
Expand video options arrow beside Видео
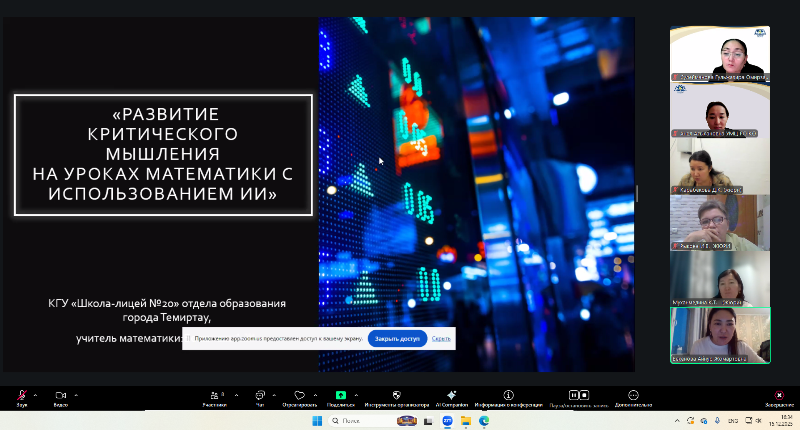tap(76, 393)
